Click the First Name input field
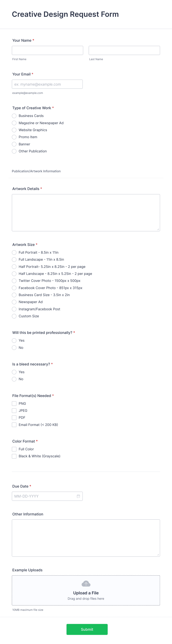The height and width of the screenshot is (644, 172). point(47,50)
